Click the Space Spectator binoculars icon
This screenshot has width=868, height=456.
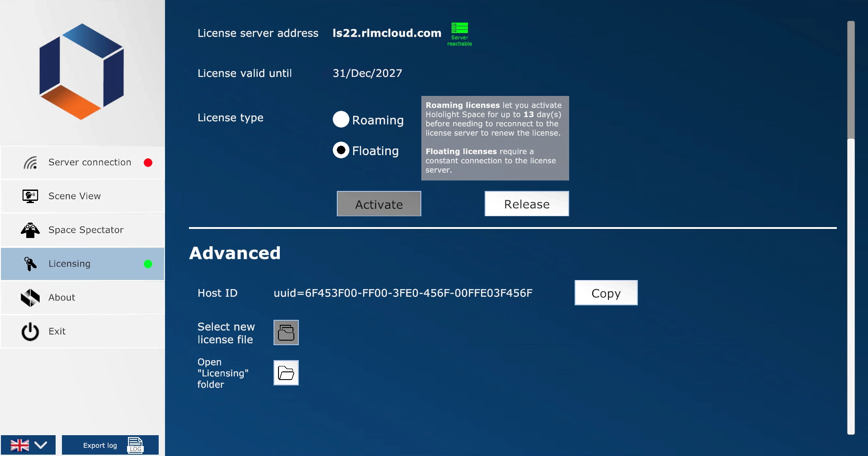(30, 230)
